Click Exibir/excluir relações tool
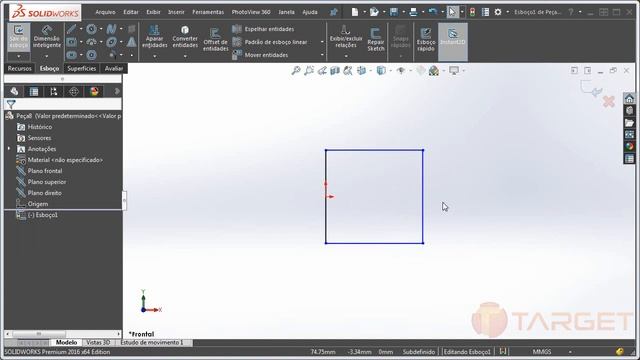Image resolution: width=640 pixels, height=360 pixels. pos(346,37)
